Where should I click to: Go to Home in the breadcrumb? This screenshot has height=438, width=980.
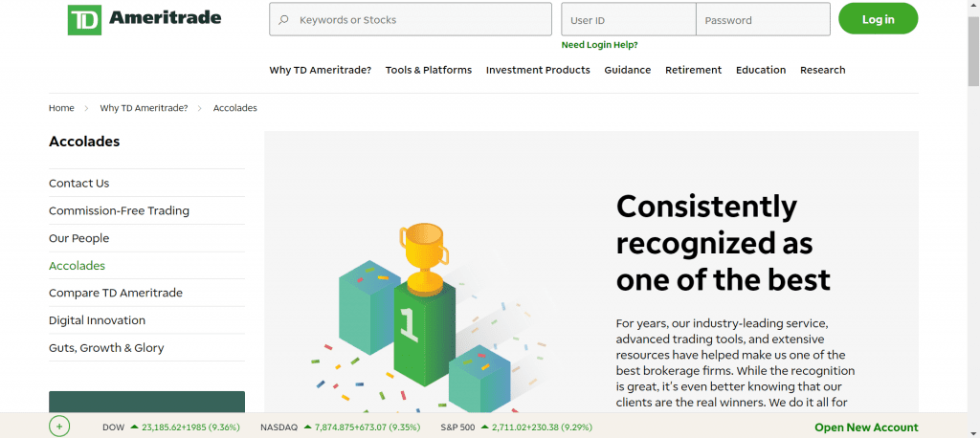pos(61,108)
